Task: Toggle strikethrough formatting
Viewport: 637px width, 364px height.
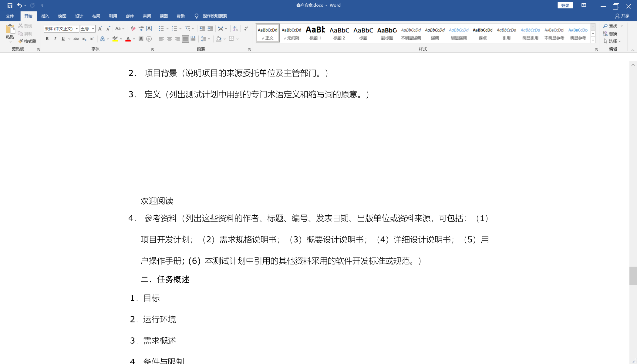Action: [76, 39]
